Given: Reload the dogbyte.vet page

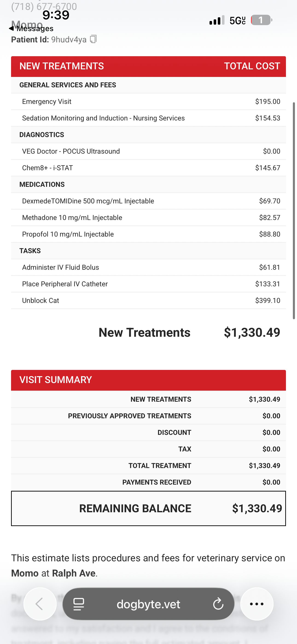Looking at the screenshot, I should point(218,604).
